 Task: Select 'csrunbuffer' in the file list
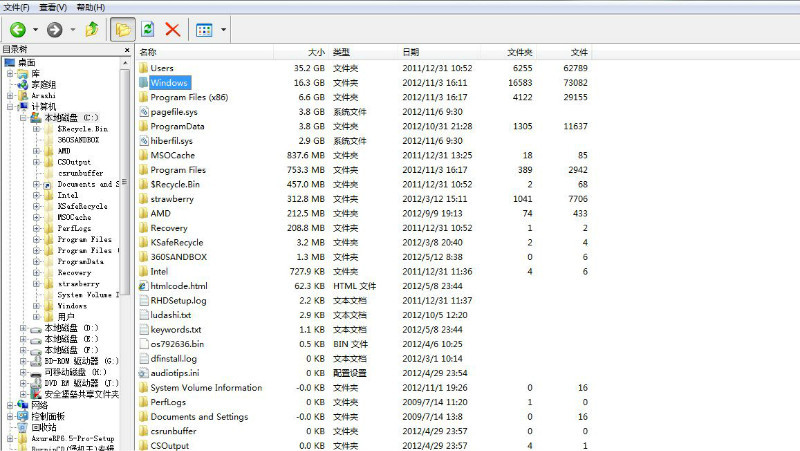point(173,431)
